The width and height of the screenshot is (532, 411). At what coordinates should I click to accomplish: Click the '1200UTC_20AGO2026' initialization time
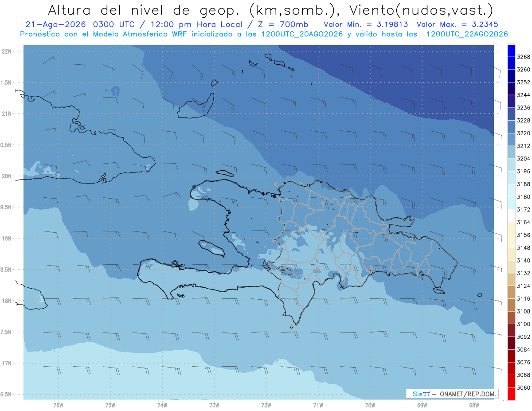(x=303, y=34)
